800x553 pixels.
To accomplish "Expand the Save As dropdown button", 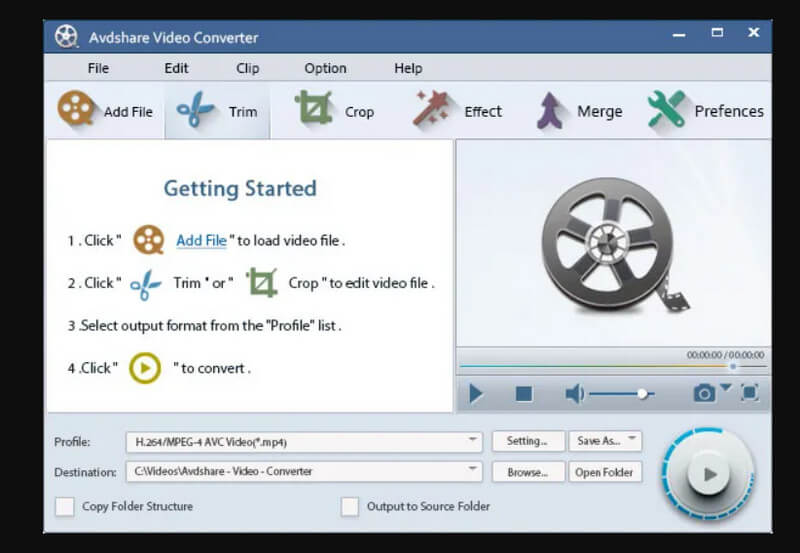I will click(632, 441).
